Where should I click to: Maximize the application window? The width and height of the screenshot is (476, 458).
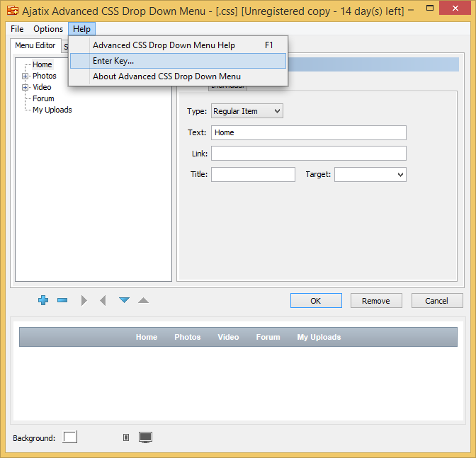coord(430,8)
